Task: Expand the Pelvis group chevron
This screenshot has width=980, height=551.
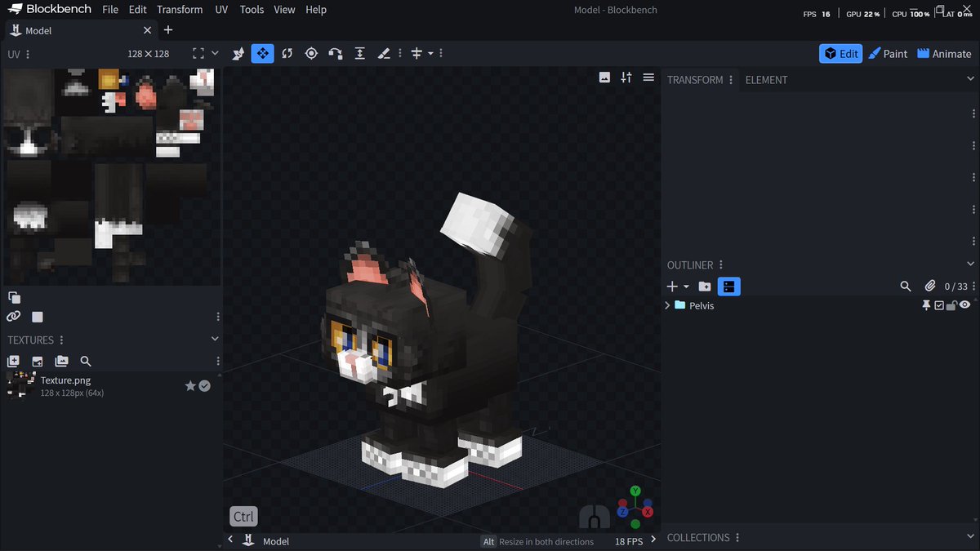Action: tap(667, 305)
